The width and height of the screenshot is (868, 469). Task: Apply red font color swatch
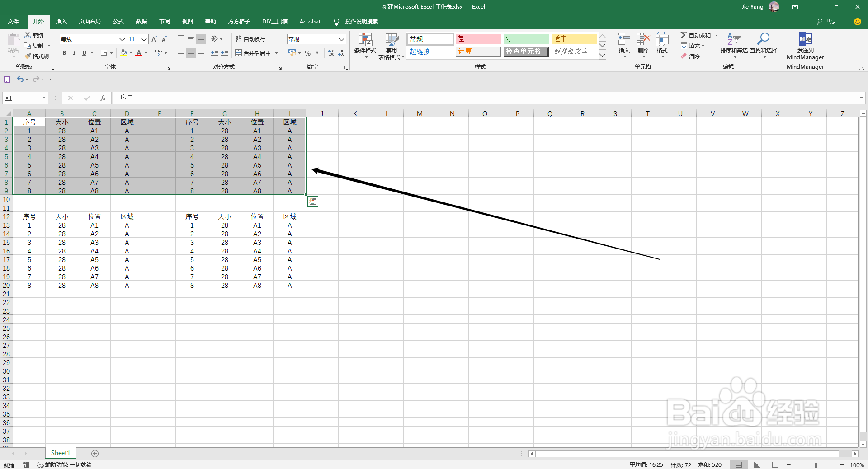pos(139,53)
